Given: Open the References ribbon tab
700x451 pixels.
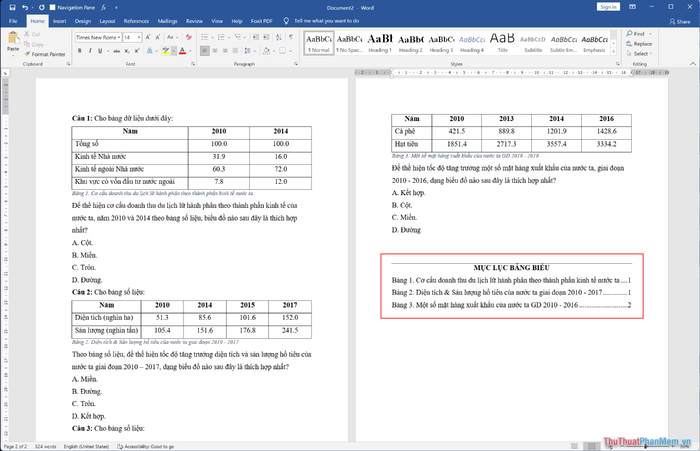Looking at the screenshot, I should pos(138,20).
